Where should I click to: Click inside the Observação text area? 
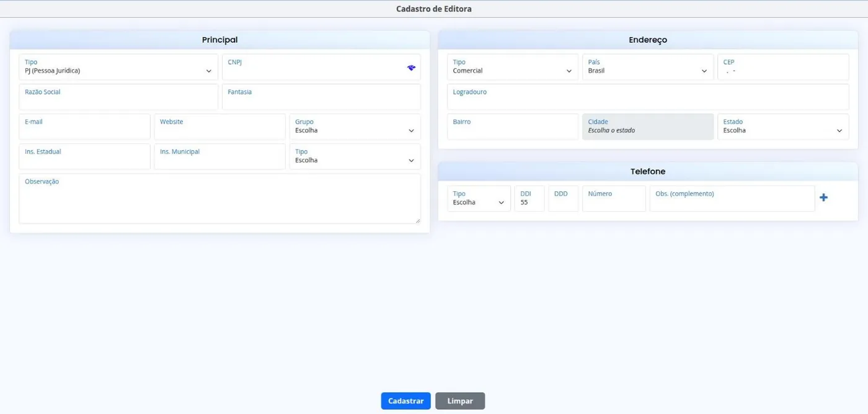coord(219,199)
